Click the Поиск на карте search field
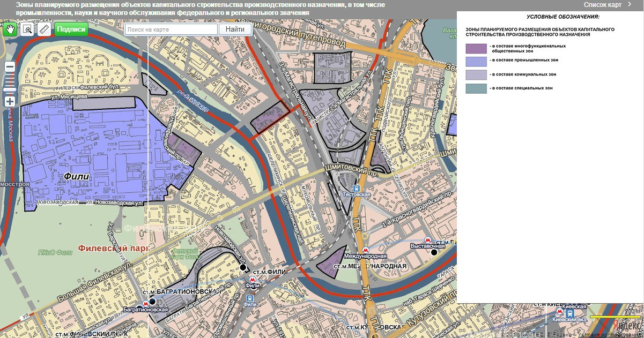Viewport: 644px width, 338px height. [x=172, y=29]
